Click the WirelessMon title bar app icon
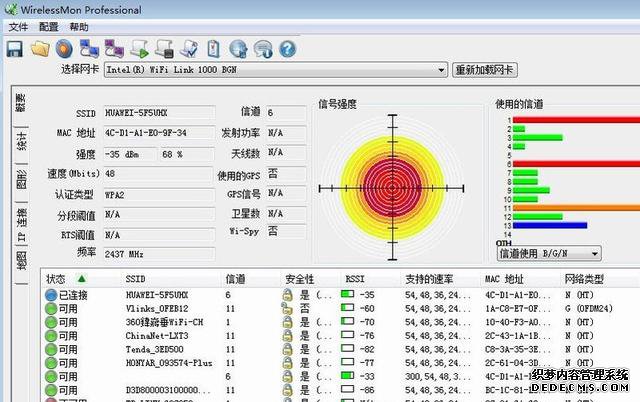Screen dimensions: 640x402 tap(11, 9)
